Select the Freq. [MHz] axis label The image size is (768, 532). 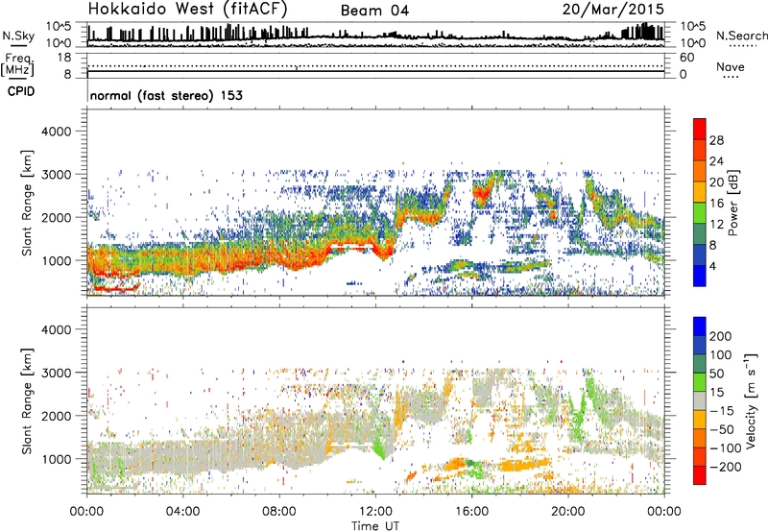pyautogui.click(x=17, y=65)
